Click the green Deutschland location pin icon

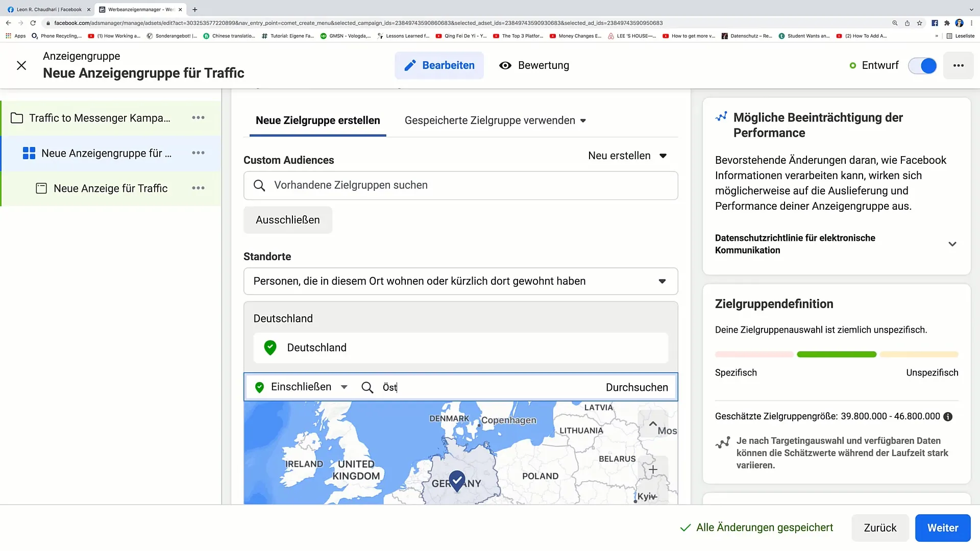270,347
